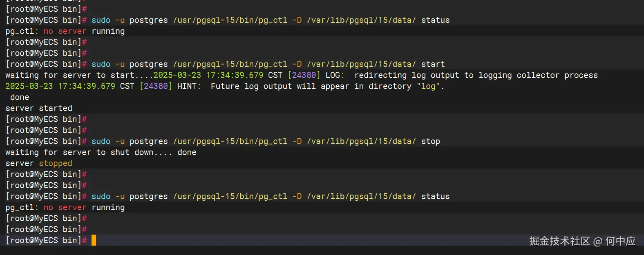Click the yellow "stopped" word
Image resolution: width=644 pixels, height=255 pixels.
pyautogui.click(x=56, y=163)
